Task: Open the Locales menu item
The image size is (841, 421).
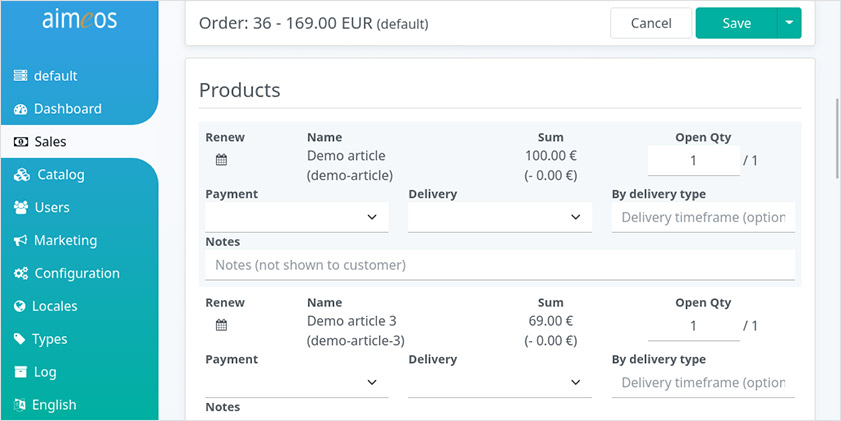Action: coord(79,306)
